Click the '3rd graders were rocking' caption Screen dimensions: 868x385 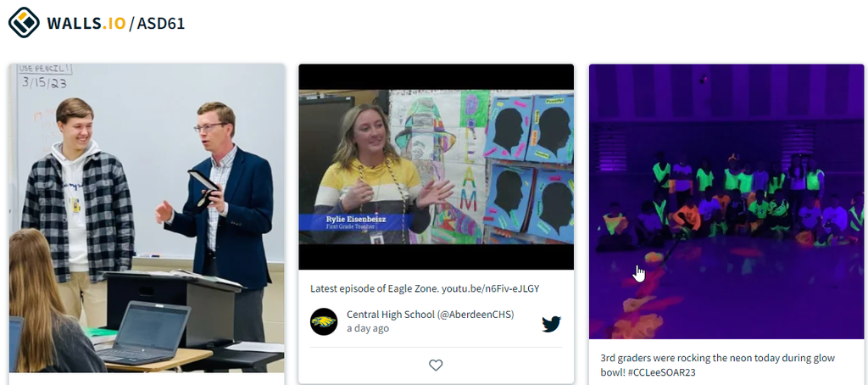click(x=650, y=359)
